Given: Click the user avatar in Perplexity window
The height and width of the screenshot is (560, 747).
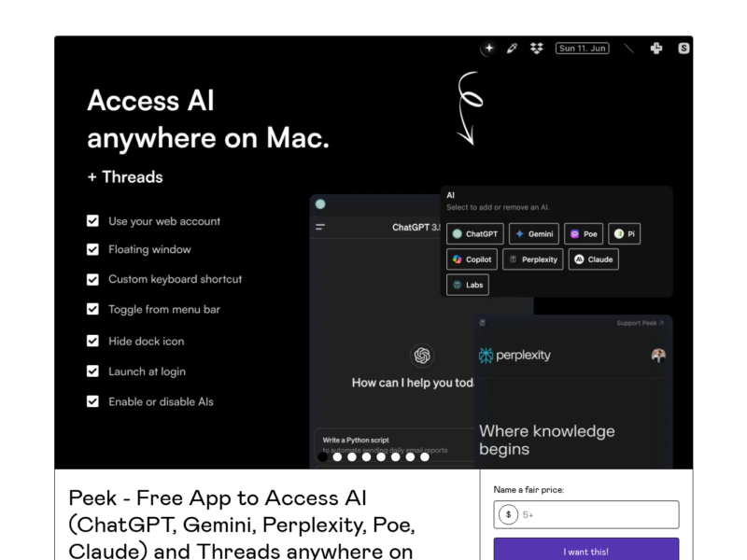Looking at the screenshot, I should click(x=658, y=356).
